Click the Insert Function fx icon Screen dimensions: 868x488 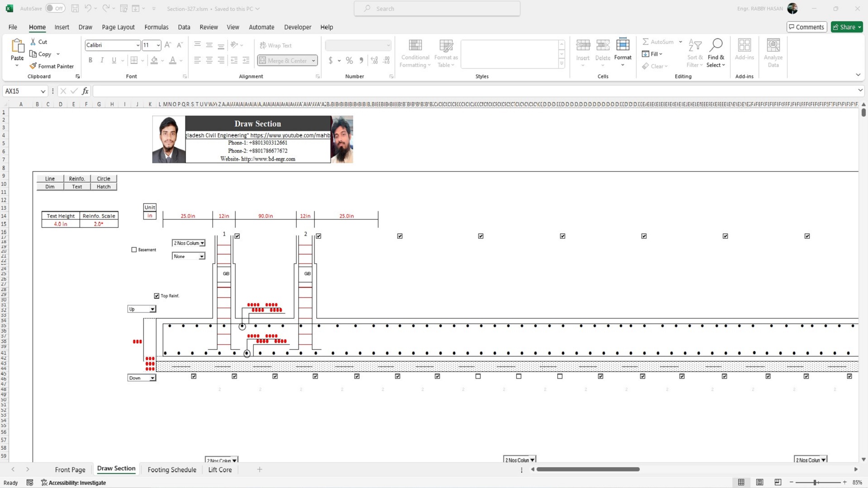tap(85, 91)
